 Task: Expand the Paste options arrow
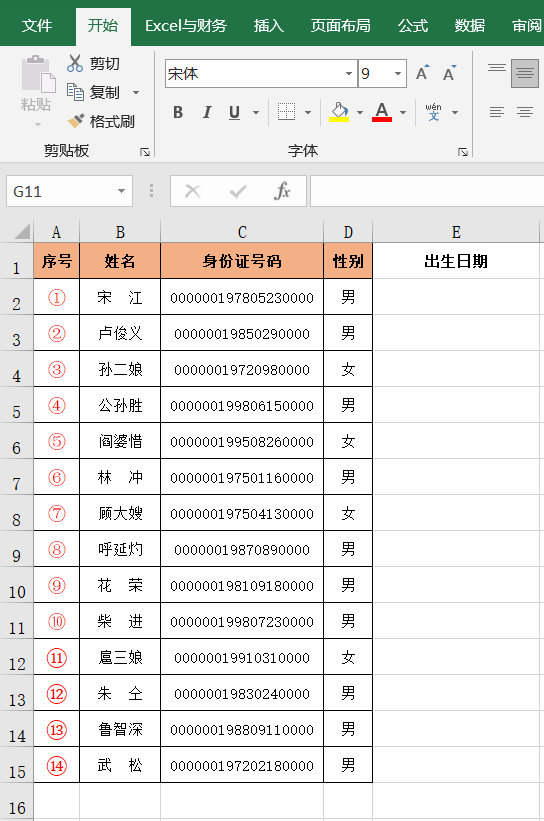38,125
